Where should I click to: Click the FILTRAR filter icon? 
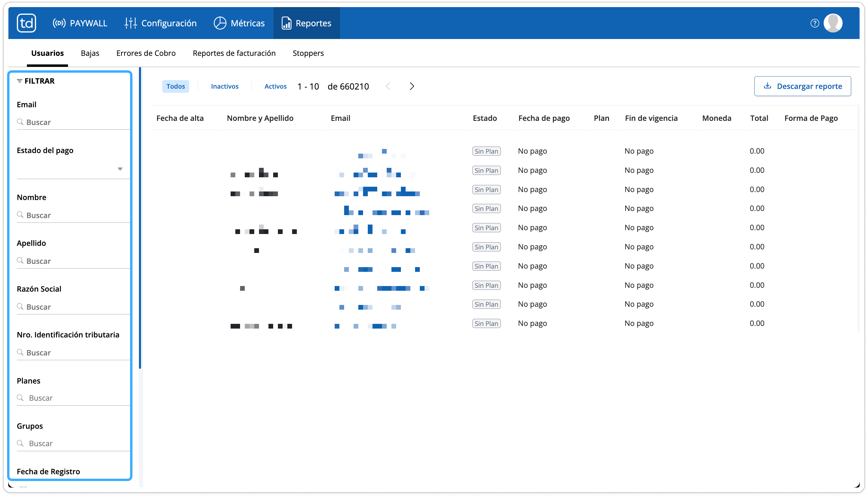[20, 81]
